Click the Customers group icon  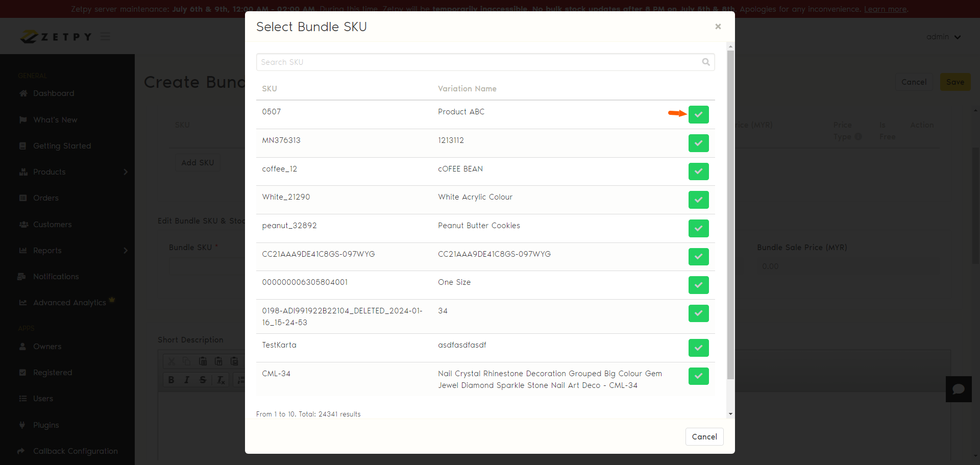(x=23, y=225)
